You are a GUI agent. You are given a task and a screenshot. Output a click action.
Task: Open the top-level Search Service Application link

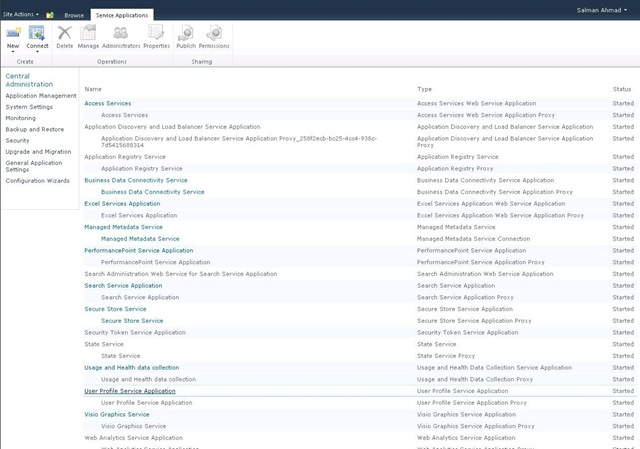pyautogui.click(x=123, y=285)
